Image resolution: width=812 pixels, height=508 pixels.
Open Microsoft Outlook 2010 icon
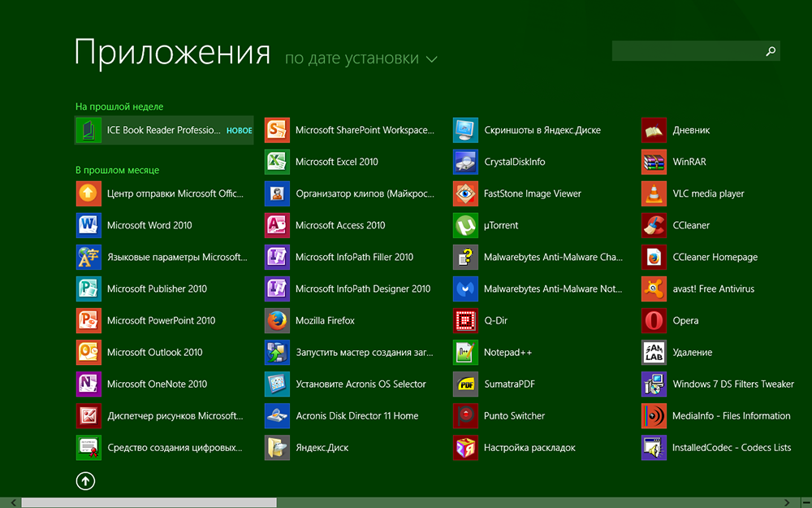[x=89, y=353]
